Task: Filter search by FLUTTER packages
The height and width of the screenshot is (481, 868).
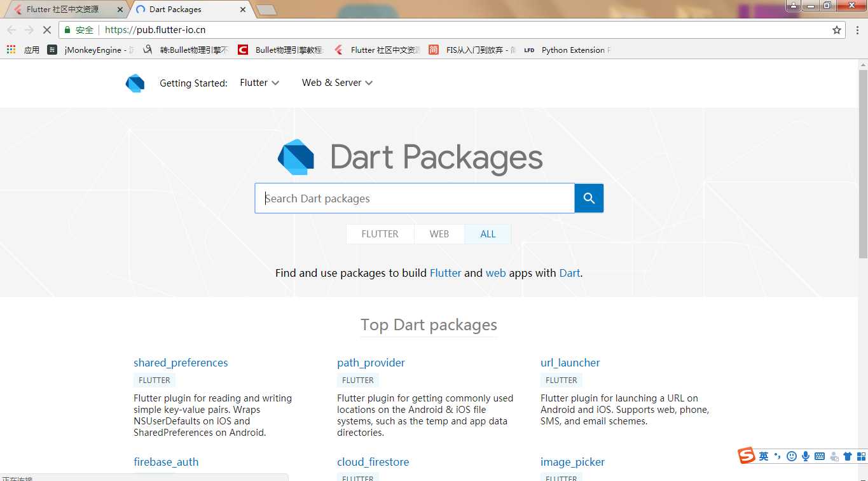Action: [x=380, y=234]
